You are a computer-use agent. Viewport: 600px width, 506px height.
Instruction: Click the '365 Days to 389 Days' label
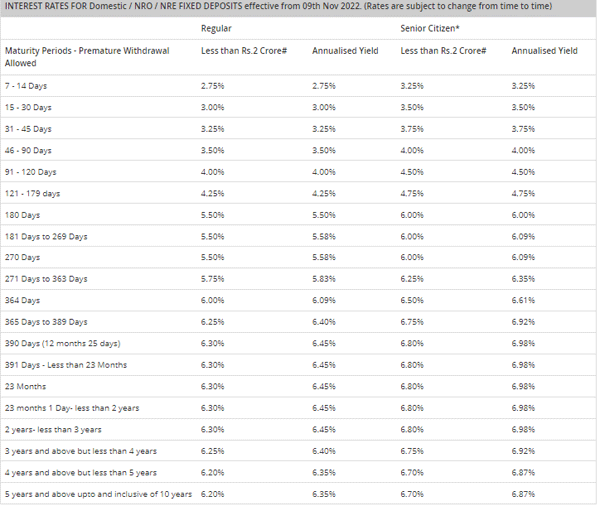(x=46, y=322)
